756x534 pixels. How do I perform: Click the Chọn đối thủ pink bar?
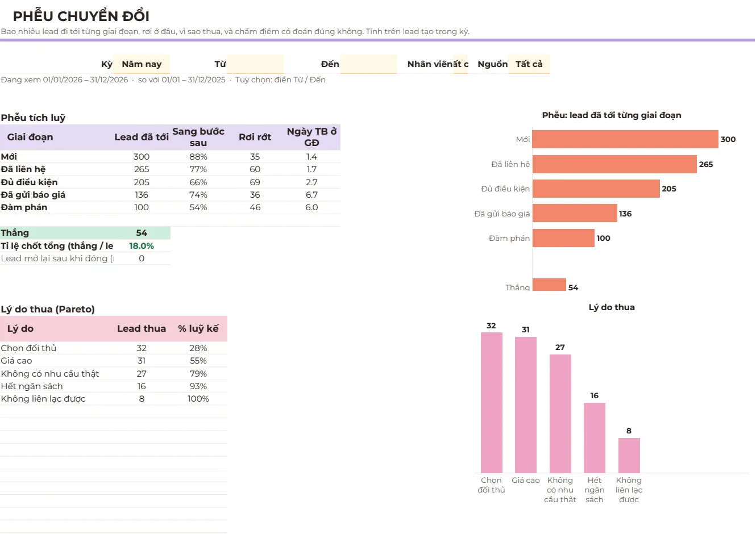[x=492, y=403]
